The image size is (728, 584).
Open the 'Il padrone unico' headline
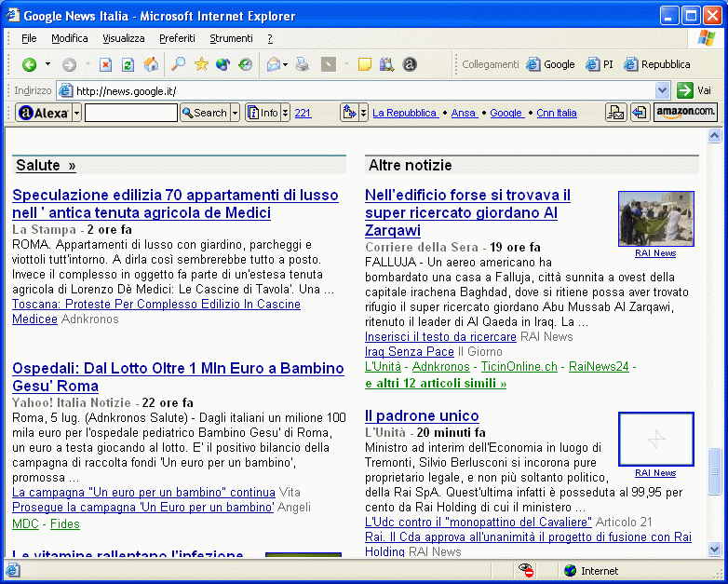[422, 415]
